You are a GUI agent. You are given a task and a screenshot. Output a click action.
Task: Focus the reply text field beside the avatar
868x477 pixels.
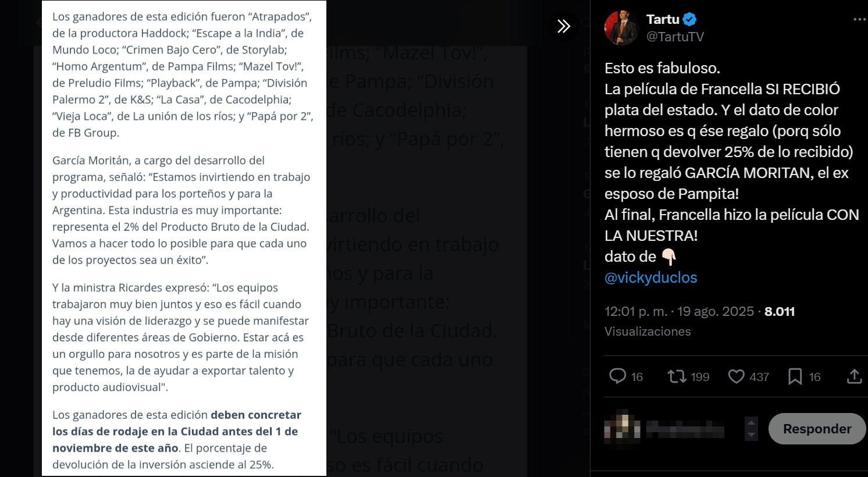click(x=686, y=429)
